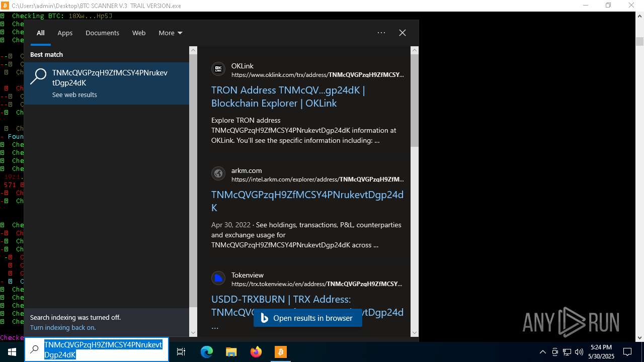Open File Explorer from the taskbar
This screenshot has width=644, height=362.
231,352
